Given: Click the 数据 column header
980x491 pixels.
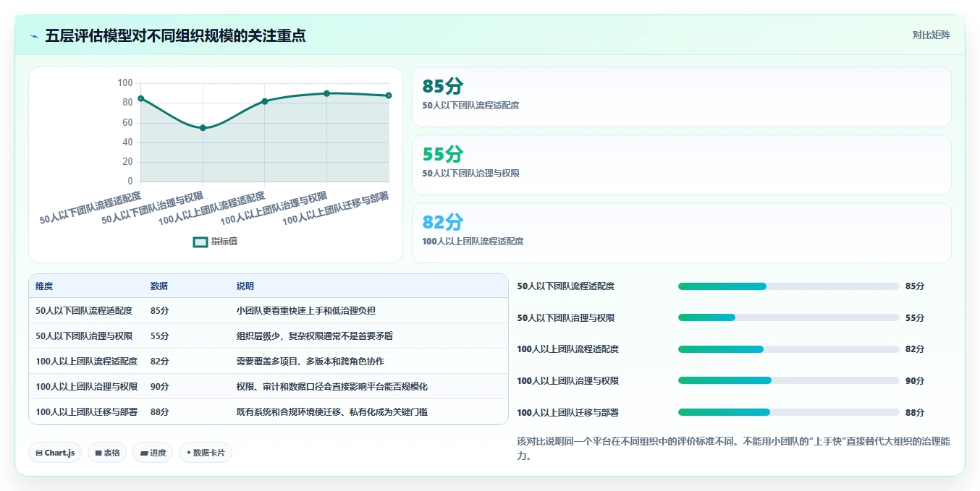Looking at the screenshot, I should pos(159,286).
